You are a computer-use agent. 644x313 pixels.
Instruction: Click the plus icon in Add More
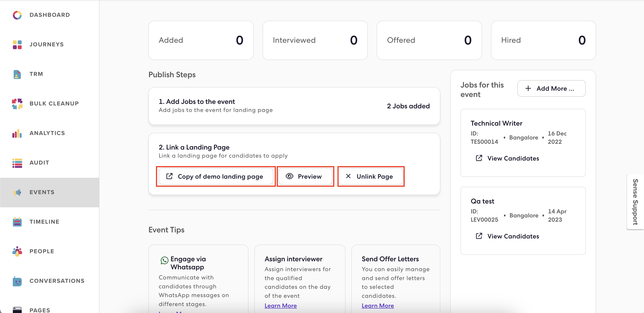tap(528, 88)
